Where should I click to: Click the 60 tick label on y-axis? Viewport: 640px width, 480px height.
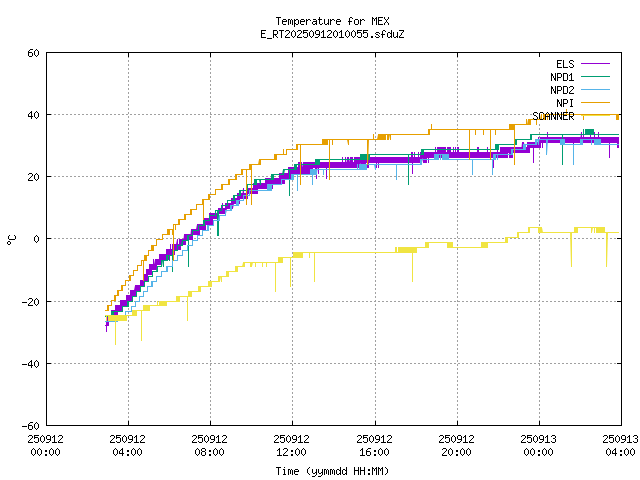click(x=33, y=53)
